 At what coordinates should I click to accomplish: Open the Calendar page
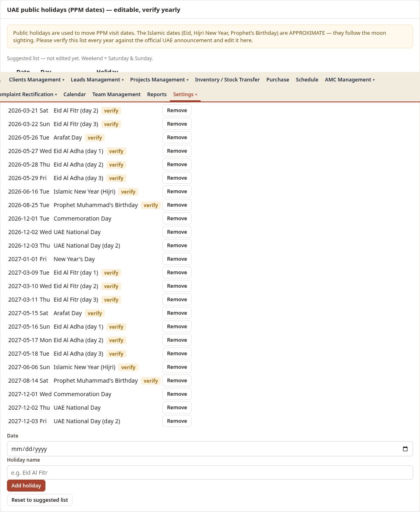75,95
